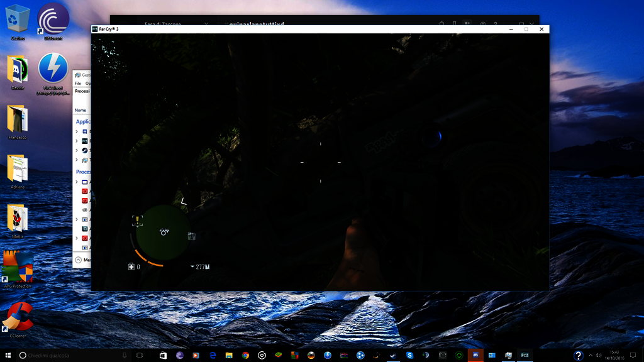The image size is (644, 362).
Task: Open Google Chrome from the taskbar
Action: 245,356
